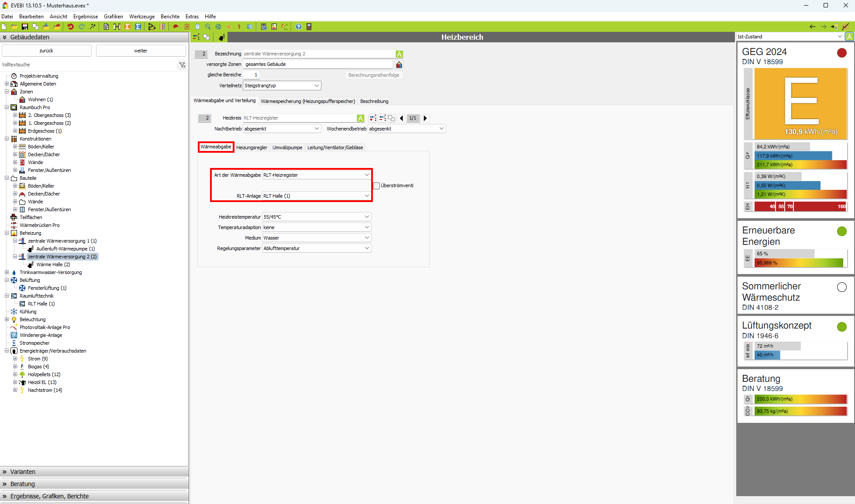This screenshot has width=855, height=504.
Task: Click the blue help question mark
Action: [x=299, y=27]
